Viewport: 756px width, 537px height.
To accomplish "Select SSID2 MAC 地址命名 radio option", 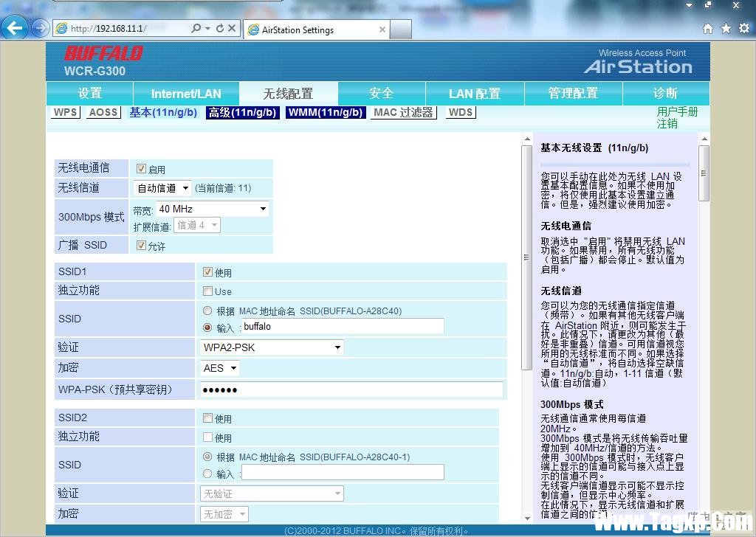I will coord(207,457).
